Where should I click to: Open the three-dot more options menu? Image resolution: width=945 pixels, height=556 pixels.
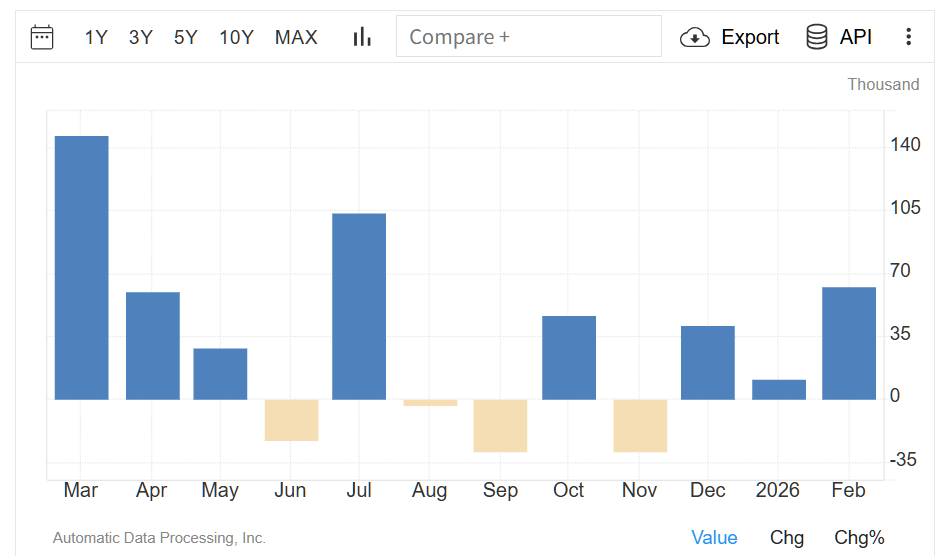click(x=908, y=38)
